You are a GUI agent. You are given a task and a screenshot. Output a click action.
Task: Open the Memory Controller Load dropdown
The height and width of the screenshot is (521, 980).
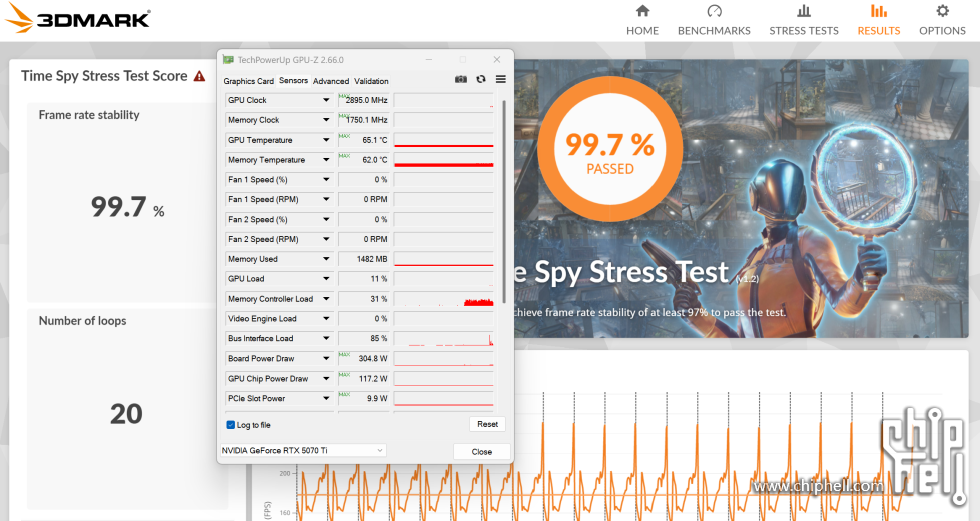[326, 299]
